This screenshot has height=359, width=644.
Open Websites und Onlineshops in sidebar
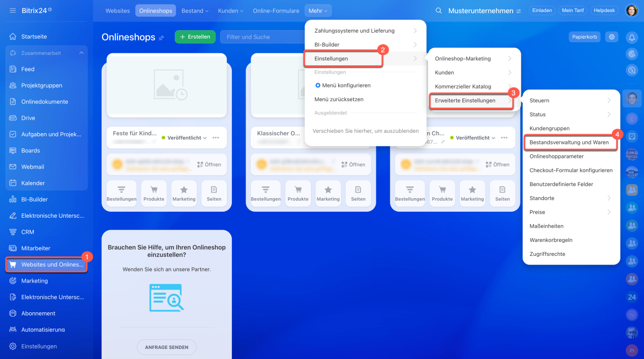point(46,264)
